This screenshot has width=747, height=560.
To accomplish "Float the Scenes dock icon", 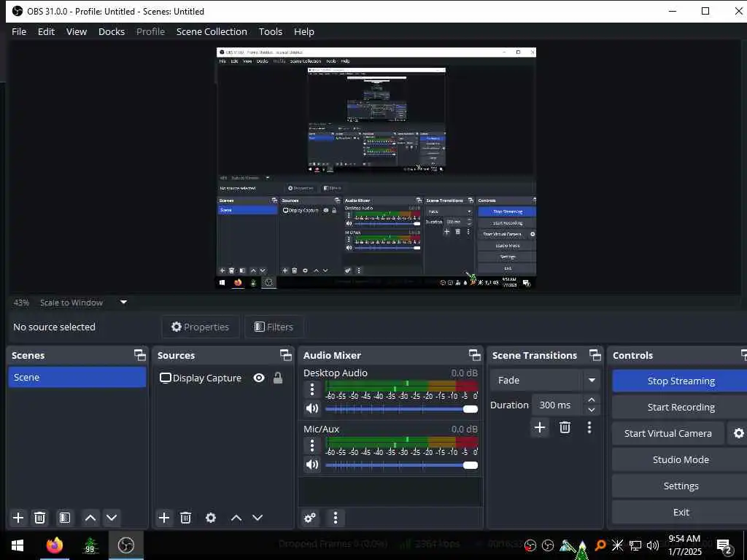I will click(139, 355).
